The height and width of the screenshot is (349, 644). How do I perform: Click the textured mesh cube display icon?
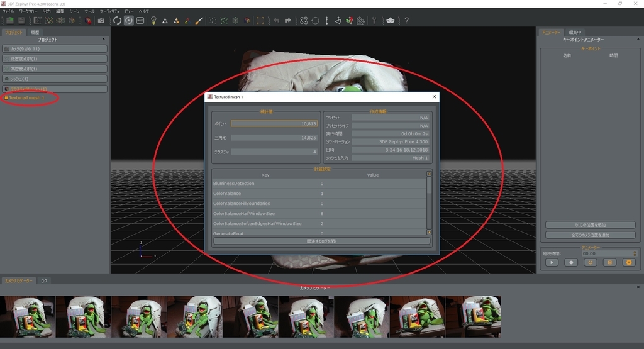(247, 21)
